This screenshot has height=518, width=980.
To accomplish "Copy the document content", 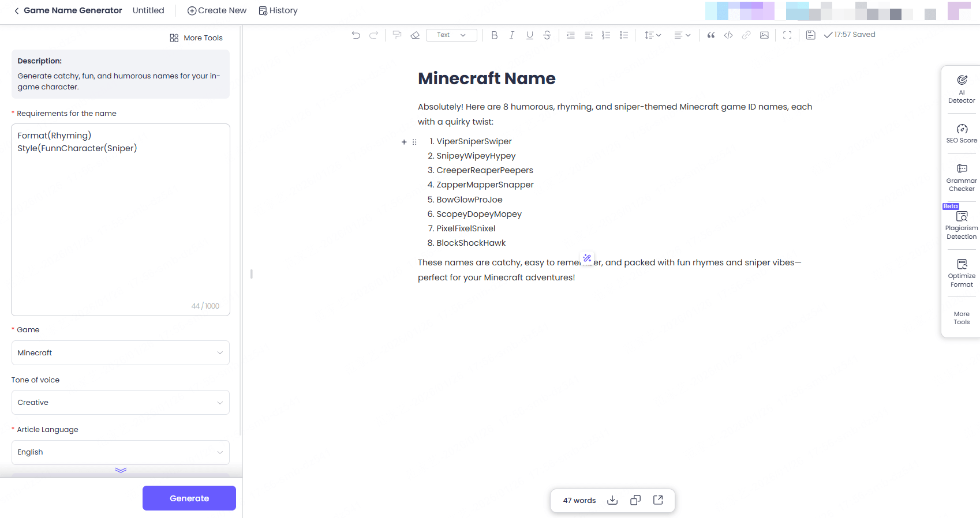I will [635, 500].
